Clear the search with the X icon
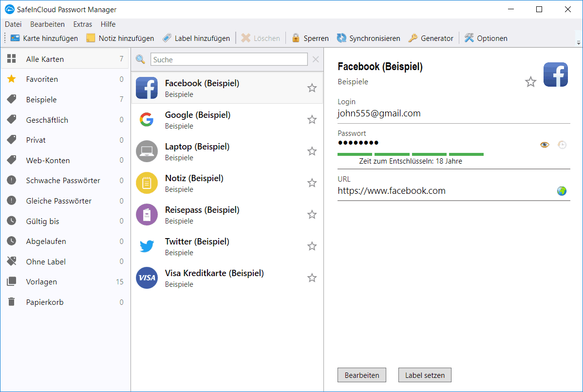 316,59
